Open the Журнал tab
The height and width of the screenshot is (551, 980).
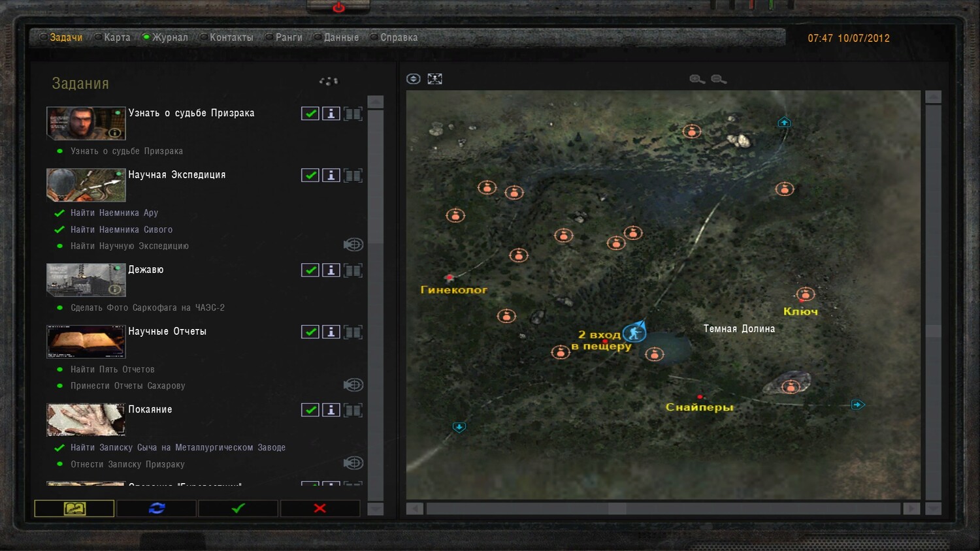[x=170, y=38]
